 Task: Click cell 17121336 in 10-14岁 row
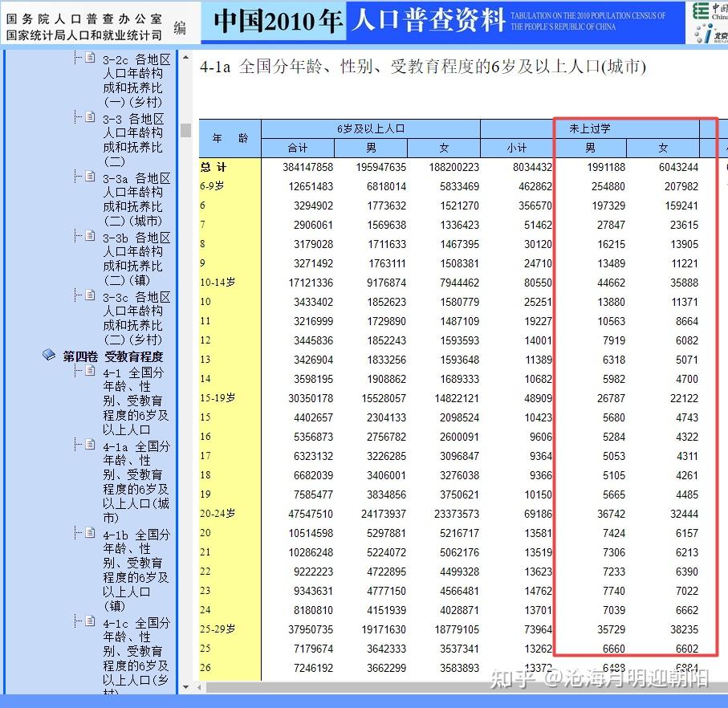[x=311, y=283]
